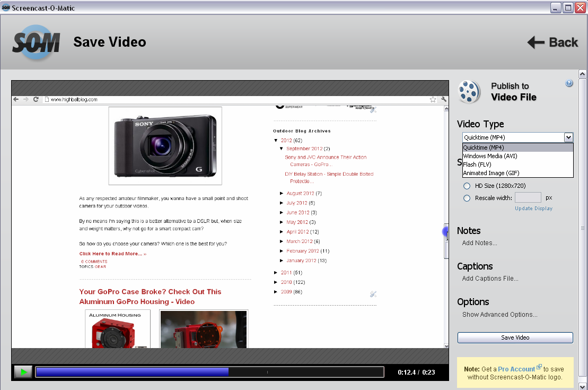Click the wrench edit icon below archives
This screenshot has width=588, height=390.
(373, 294)
